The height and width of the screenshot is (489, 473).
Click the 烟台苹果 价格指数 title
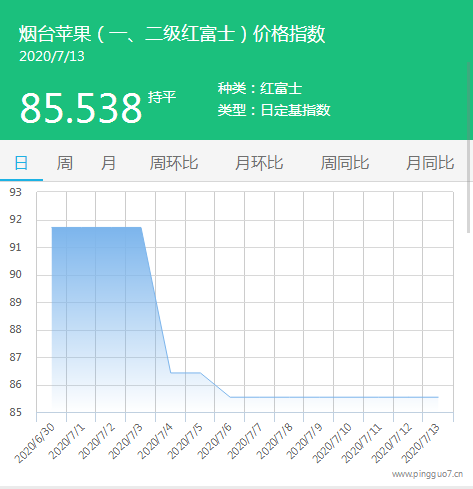(x=172, y=34)
